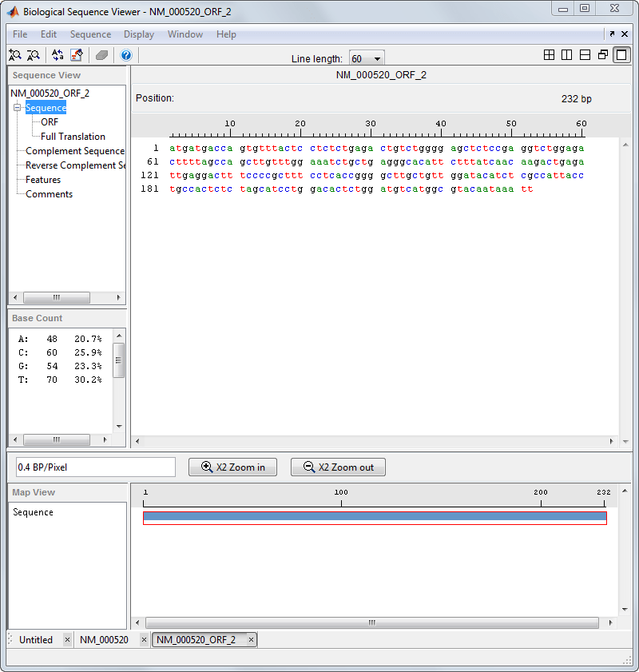Select the Features tree item
639x672 pixels.
(43, 180)
